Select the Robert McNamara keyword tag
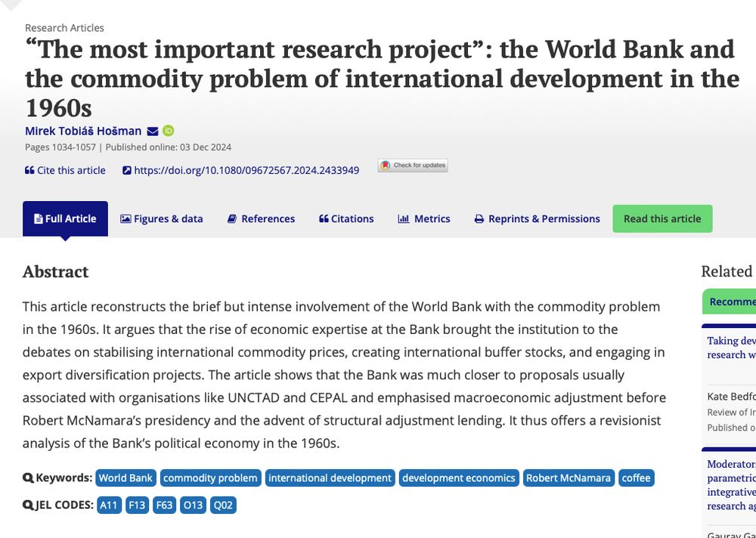Screen dimensions: 756x538 click(x=568, y=478)
